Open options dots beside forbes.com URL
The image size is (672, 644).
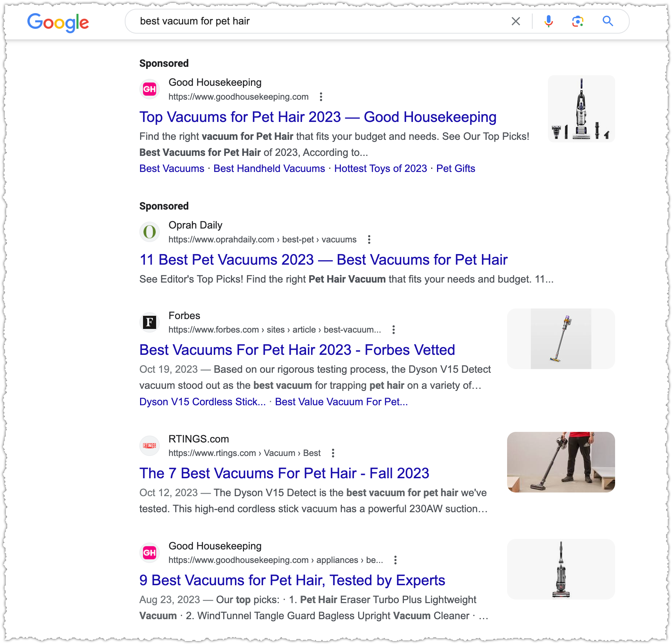click(x=393, y=330)
